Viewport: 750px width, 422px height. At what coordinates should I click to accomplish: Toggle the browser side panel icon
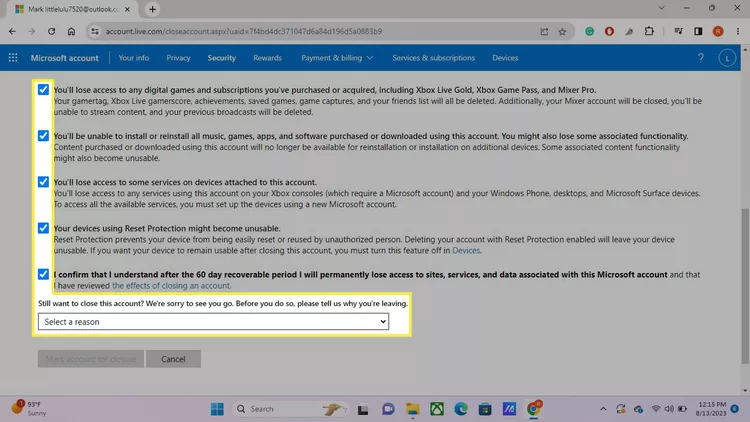point(698,31)
